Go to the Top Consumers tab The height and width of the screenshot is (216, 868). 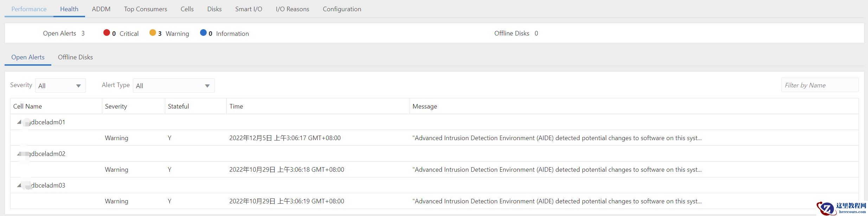coord(145,9)
